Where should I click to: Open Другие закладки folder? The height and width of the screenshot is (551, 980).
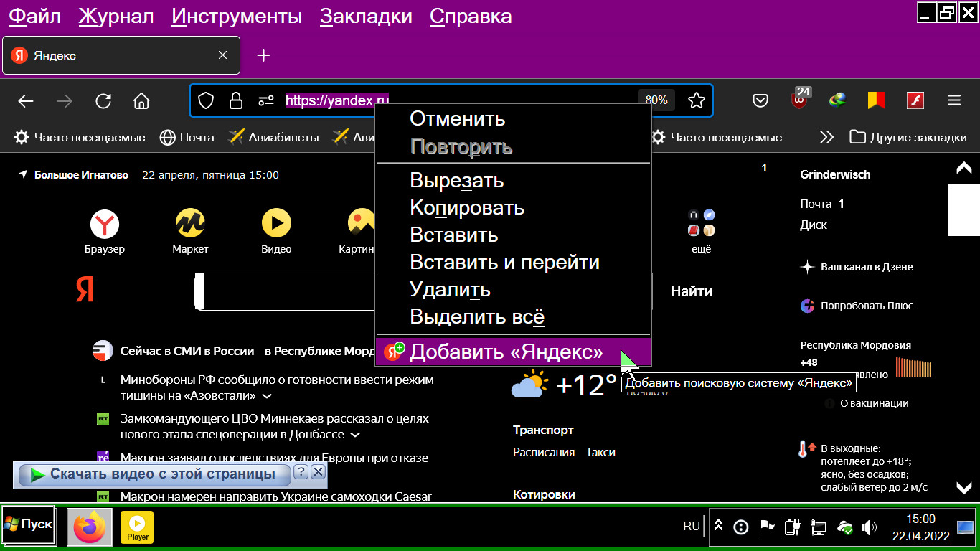[908, 137]
